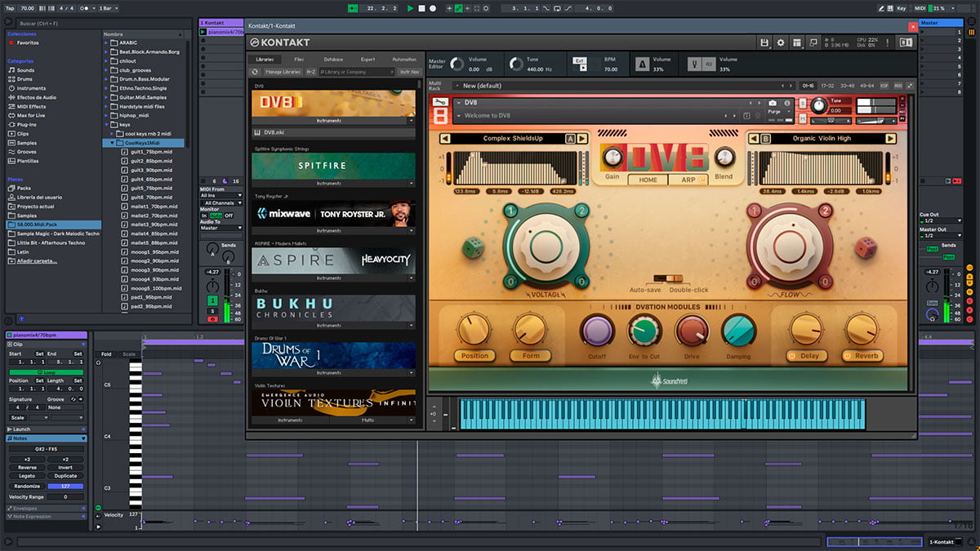Open Plug-Ins category

point(28,125)
